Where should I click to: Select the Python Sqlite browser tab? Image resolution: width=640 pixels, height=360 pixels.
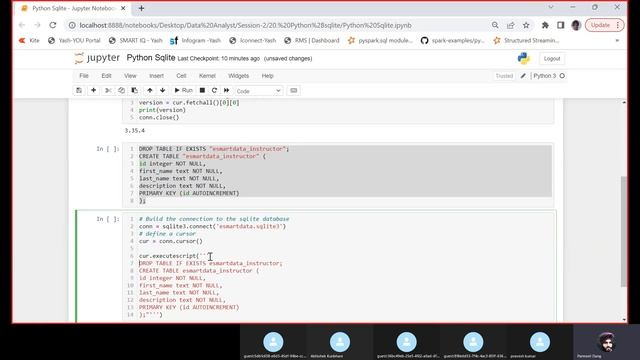[x=73, y=8]
